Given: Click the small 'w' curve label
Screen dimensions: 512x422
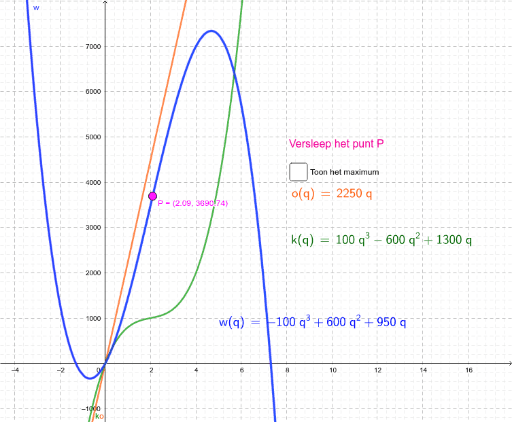Looking at the screenshot, I should point(36,8).
